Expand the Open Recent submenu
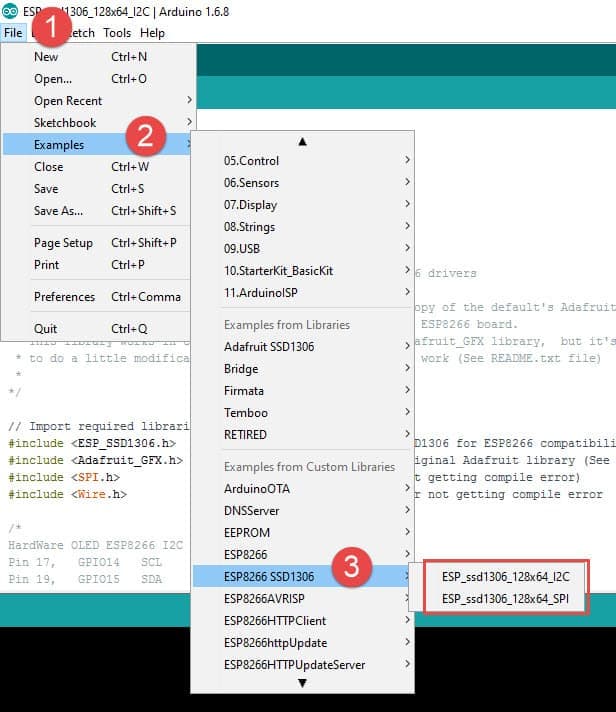616x712 pixels. tap(68, 101)
